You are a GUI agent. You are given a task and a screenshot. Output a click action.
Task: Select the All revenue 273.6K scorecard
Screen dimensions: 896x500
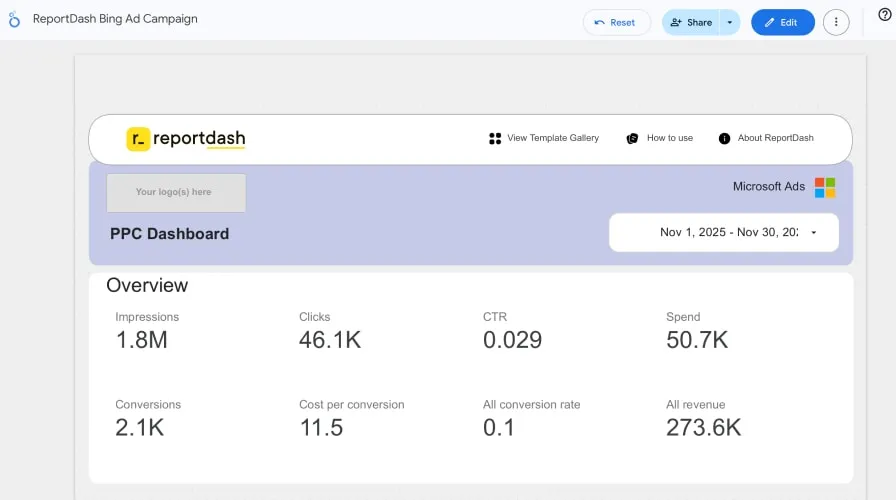(x=703, y=419)
